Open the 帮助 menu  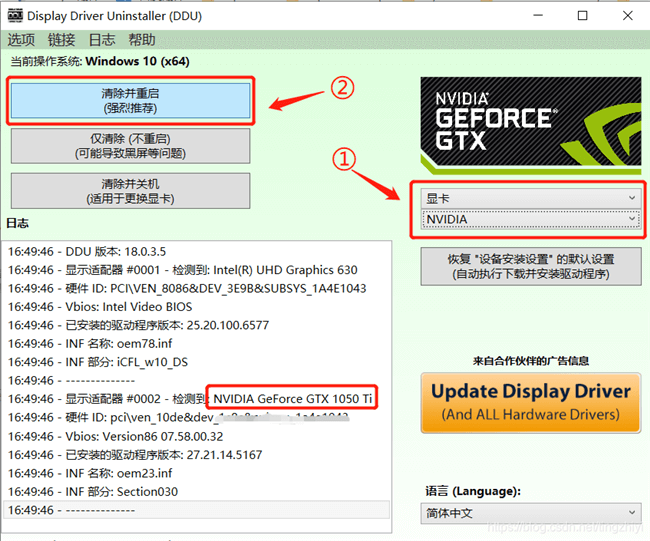pos(141,40)
